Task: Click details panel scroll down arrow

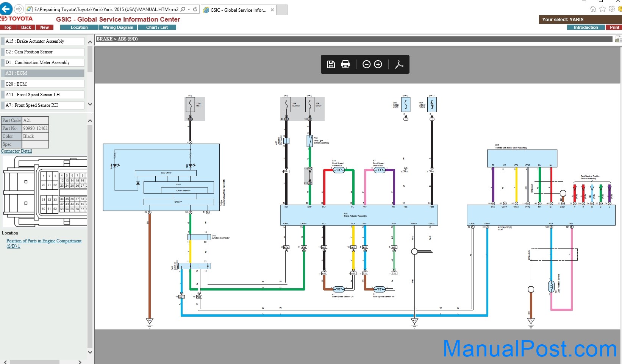Action: 90,352
